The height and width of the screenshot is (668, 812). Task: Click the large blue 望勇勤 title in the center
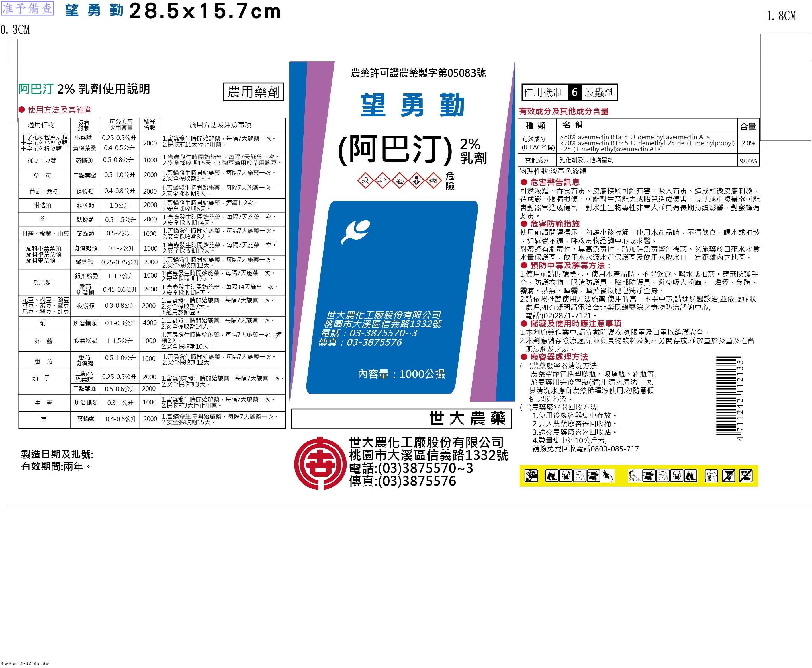click(x=412, y=105)
